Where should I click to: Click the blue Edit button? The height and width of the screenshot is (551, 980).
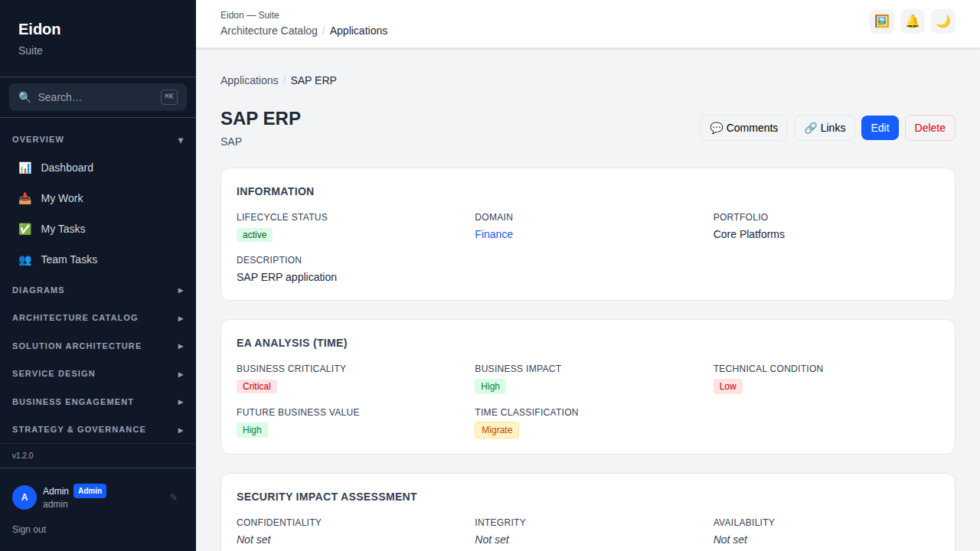[880, 128]
